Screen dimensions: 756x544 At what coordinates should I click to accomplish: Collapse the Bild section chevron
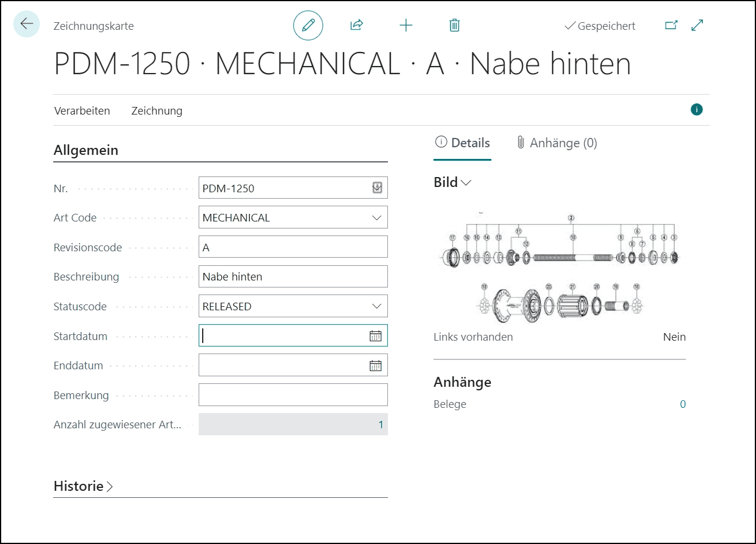click(466, 183)
